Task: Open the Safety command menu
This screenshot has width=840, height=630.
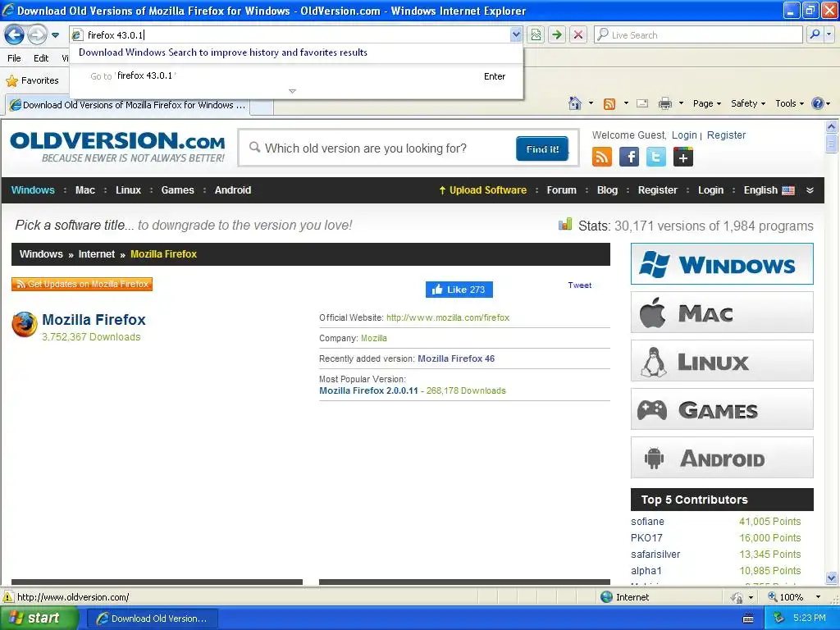Action: (748, 103)
